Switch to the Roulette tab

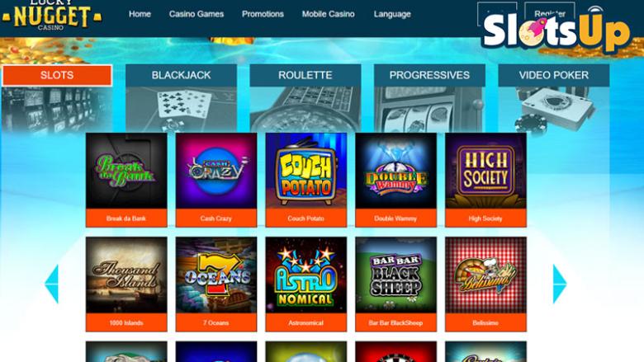point(305,75)
